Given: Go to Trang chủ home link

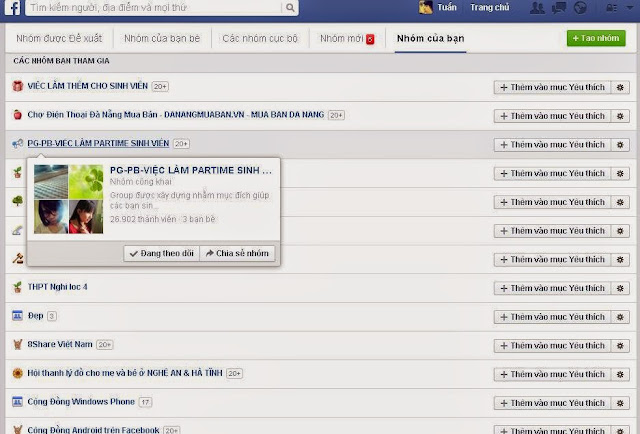Looking at the screenshot, I should point(489,7).
